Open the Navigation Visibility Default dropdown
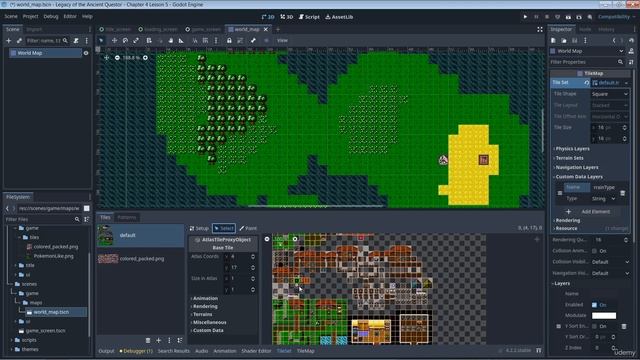This screenshot has height=360, width=640. 610,273
